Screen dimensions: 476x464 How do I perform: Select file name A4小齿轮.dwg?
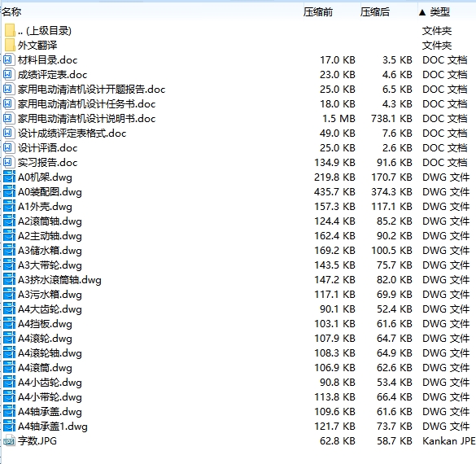pyautogui.click(x=50, y=382)
